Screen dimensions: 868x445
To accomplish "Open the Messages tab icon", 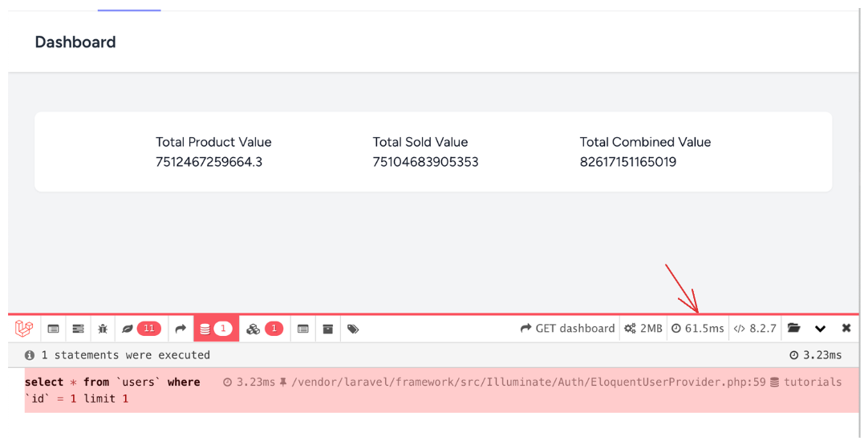I will pyautogui.click(x=53, y=329).
